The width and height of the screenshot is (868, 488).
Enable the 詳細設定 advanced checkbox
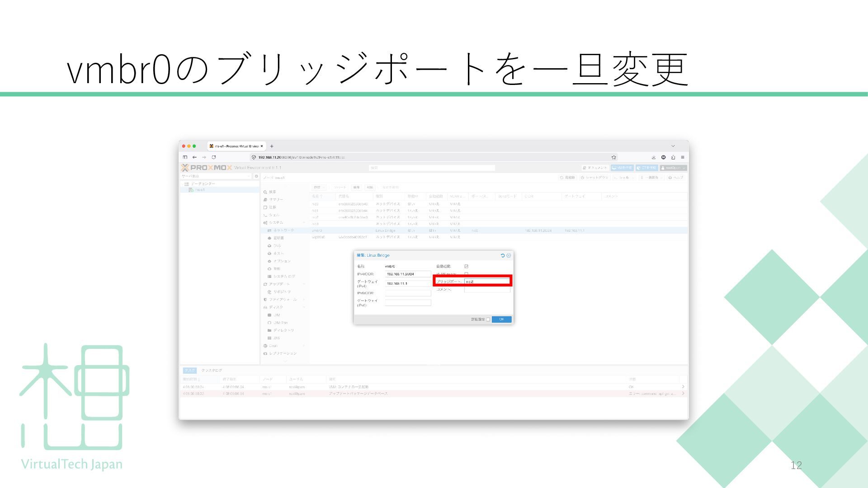click(x=488, y=319)
